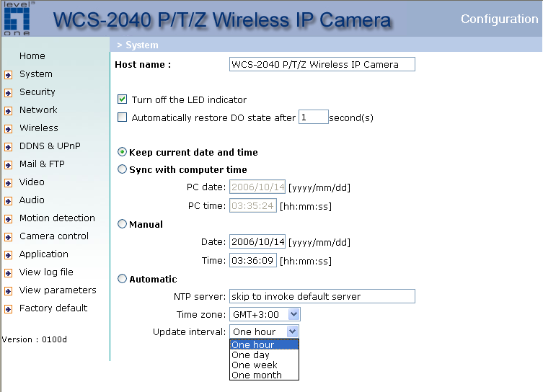
Task: Click the arrow icon beside System
Action: (8, 74)
